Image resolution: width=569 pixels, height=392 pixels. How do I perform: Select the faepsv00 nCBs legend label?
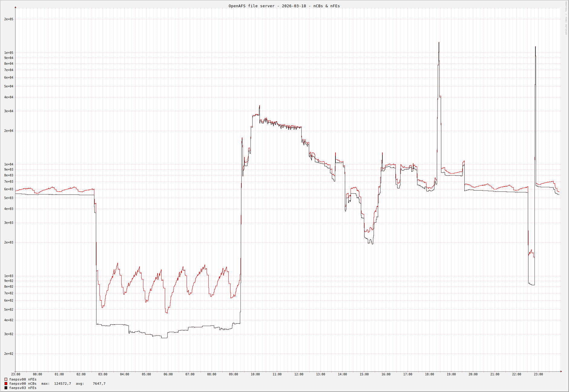coord(23,384)
